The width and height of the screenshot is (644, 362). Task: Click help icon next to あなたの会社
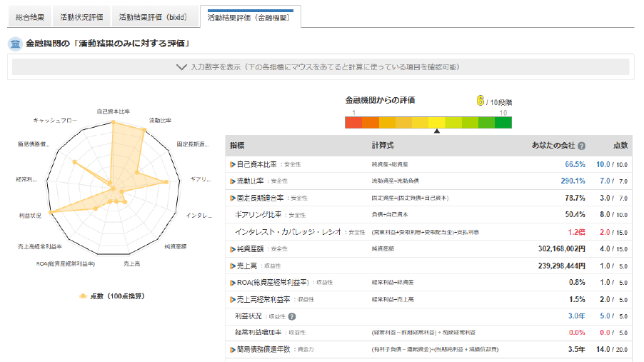[581, 146]
